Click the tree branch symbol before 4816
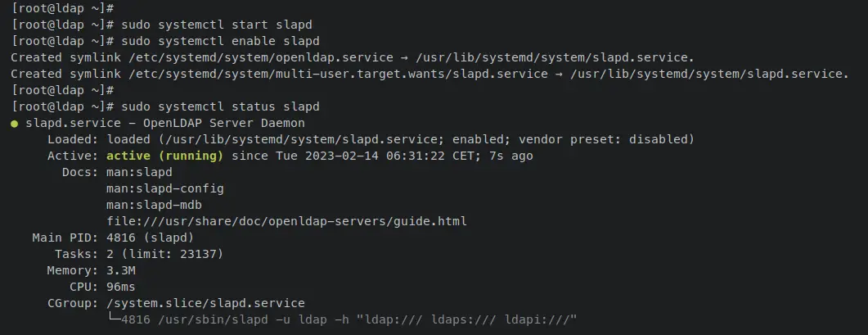868x335 pixels. click(x=114, y=319)
